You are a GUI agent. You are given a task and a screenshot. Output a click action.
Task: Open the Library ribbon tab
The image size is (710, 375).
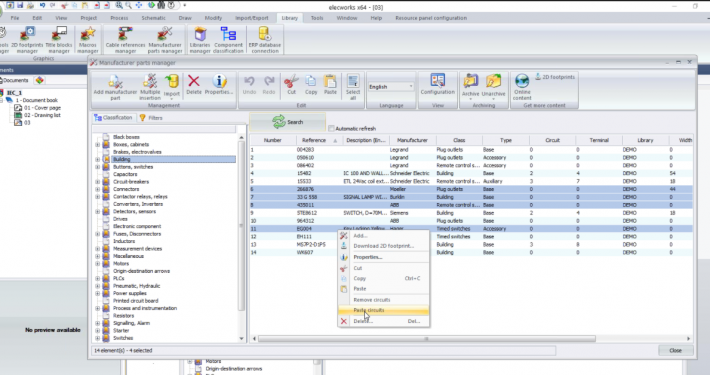(289, 18)
